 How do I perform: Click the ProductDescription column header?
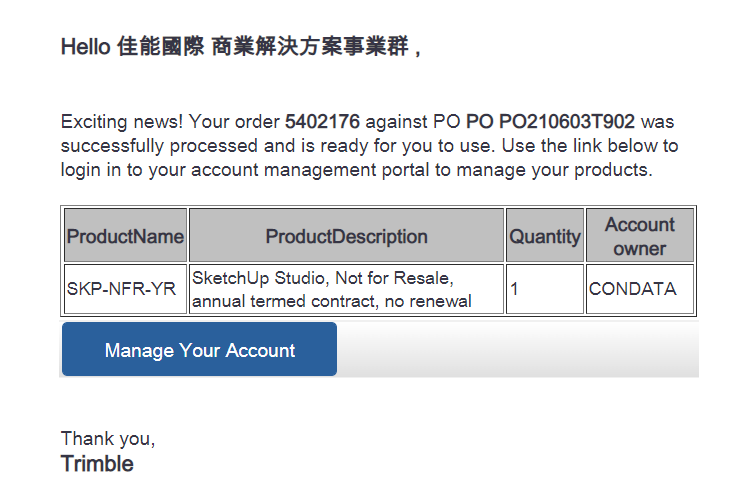tap(346, 237)
